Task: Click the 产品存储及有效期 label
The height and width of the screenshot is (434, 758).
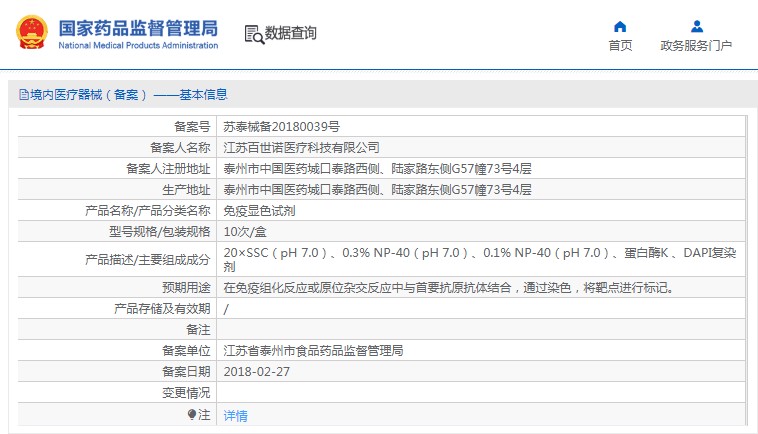Action: (x=162, y=309)
